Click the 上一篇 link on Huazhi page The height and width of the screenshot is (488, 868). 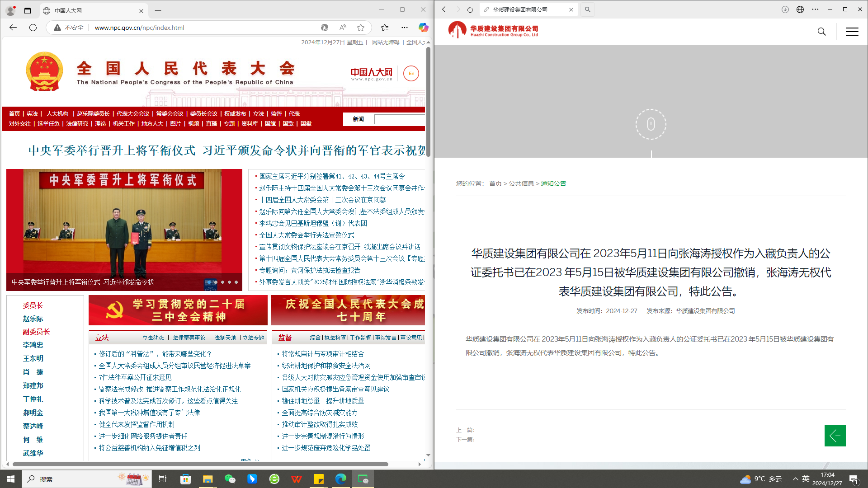[465, 430]
